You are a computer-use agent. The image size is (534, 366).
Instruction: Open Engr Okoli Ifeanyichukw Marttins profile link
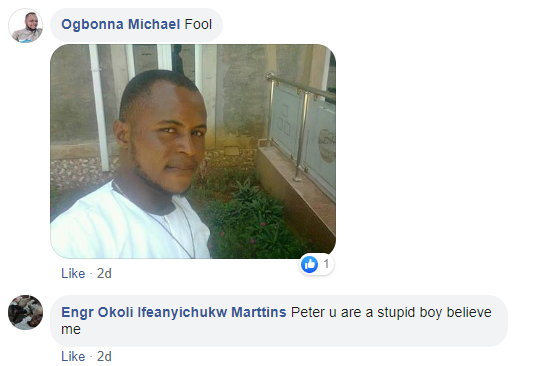point(174,313)
